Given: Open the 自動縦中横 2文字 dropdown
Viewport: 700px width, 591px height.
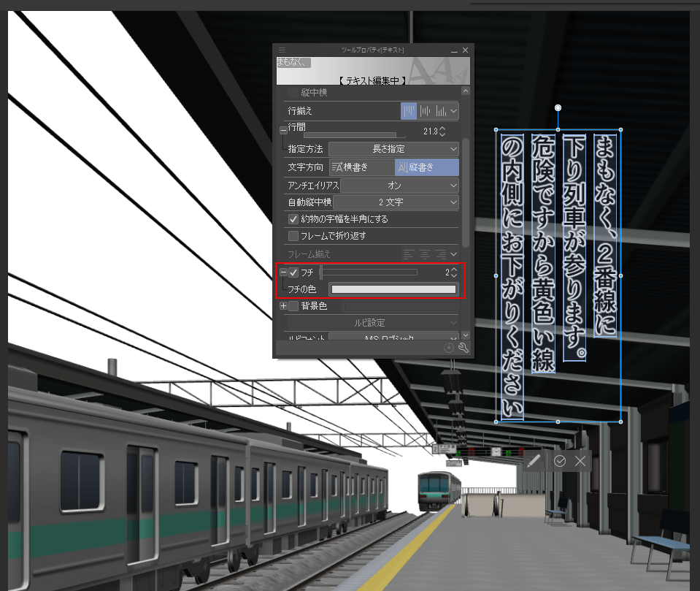Looking at the screenshot, I should point(396,202).
